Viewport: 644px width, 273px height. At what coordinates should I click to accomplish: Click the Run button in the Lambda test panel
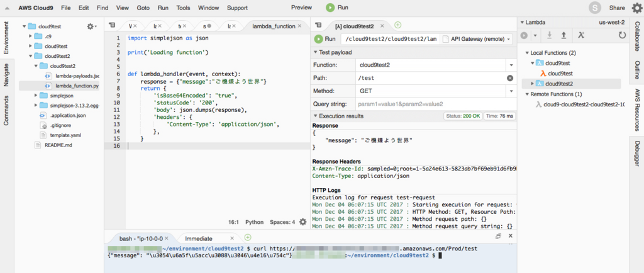[325, 39]
